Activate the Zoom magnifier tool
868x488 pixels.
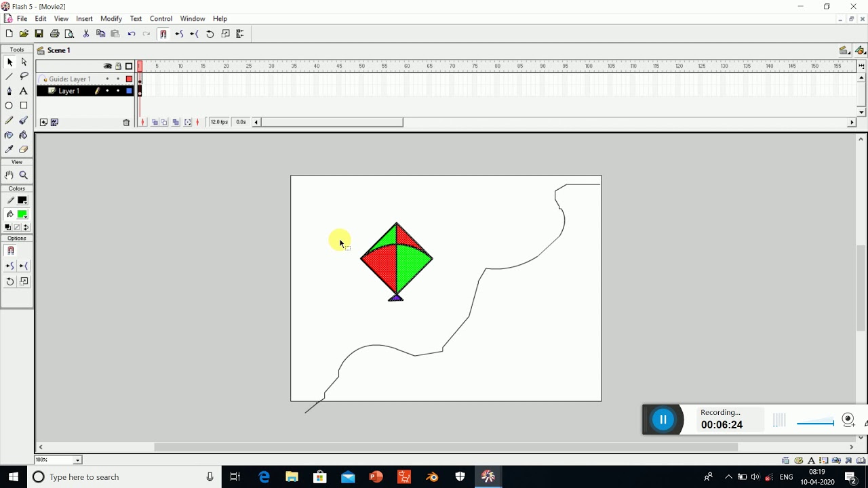(x=24, y=175)
